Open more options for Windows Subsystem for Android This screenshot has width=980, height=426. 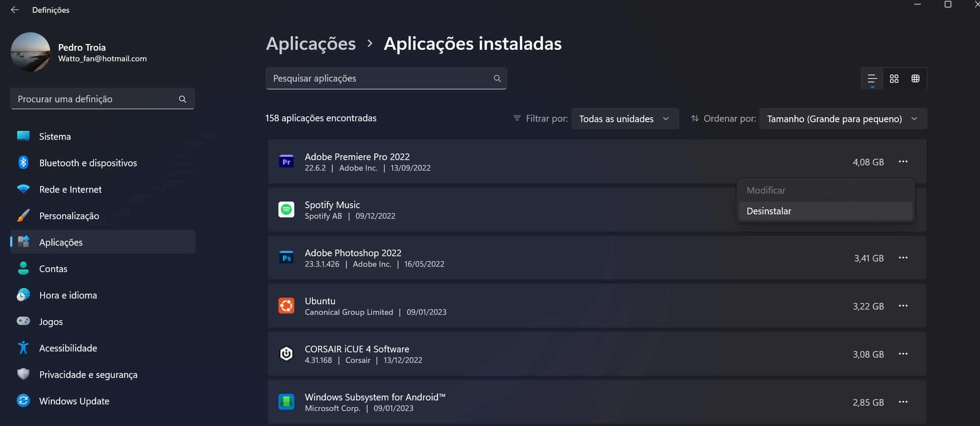(903, 402)
